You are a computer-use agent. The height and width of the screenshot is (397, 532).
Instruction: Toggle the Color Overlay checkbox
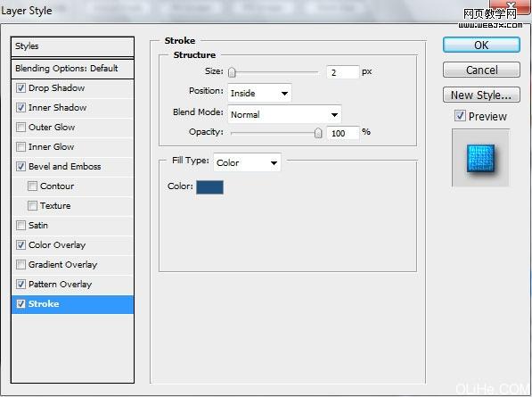[x=20, y=244]
